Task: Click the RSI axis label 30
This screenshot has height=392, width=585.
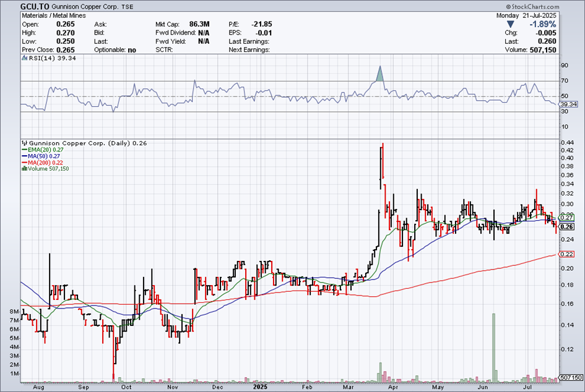Action: pyautogui.click(x=565, y=111)
